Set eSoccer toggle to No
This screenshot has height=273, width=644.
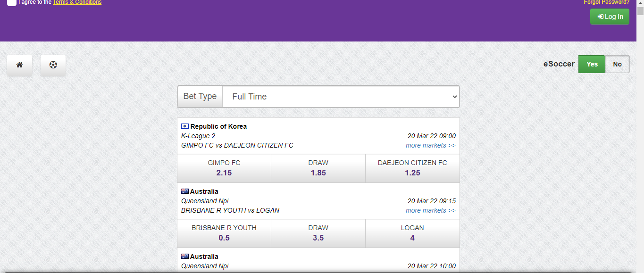[617, 64]
